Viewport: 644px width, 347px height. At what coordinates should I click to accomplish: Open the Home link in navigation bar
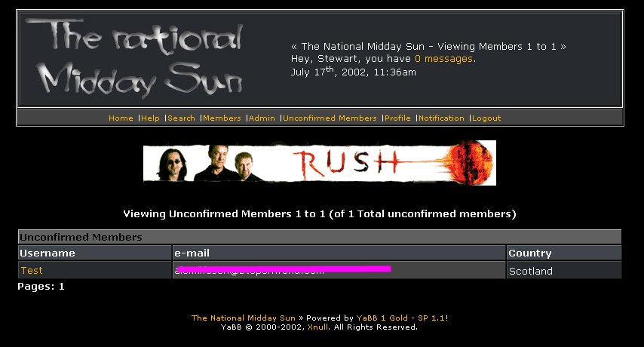(121, 118)
